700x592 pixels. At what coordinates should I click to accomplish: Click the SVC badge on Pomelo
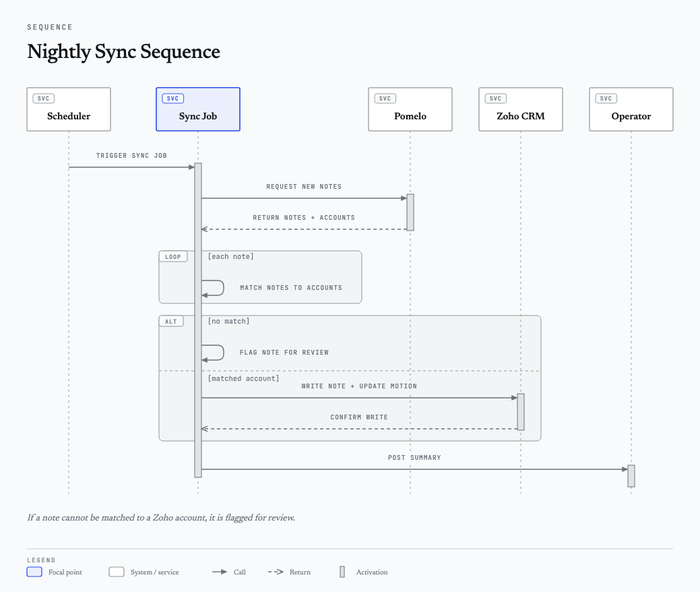385,98
